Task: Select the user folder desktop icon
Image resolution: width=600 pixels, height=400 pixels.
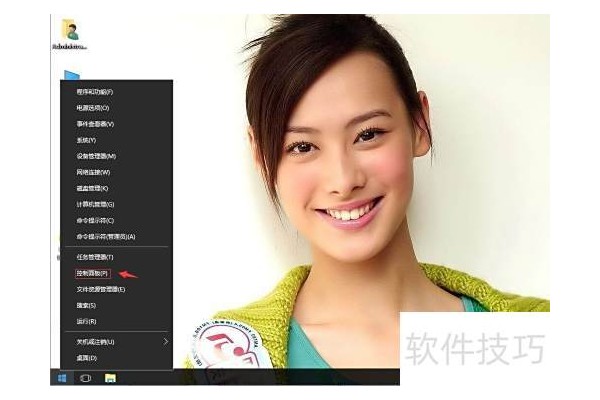Action: (x=70, y=34)
